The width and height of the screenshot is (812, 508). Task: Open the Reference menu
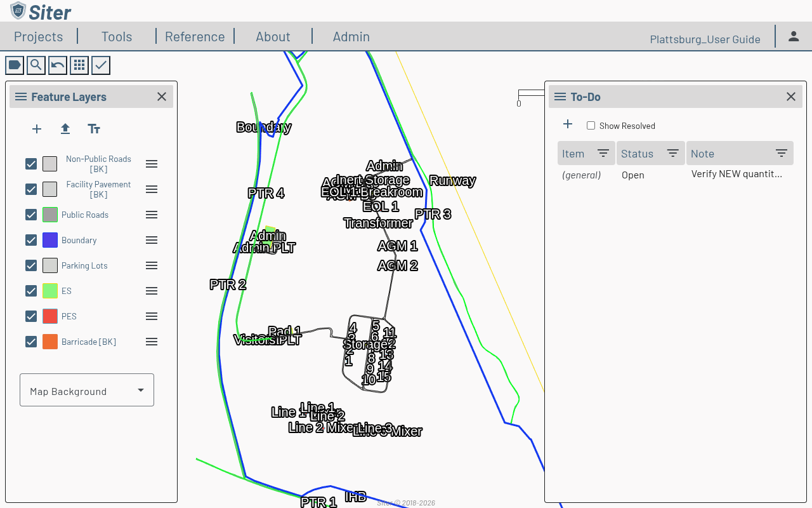point(195,36)
